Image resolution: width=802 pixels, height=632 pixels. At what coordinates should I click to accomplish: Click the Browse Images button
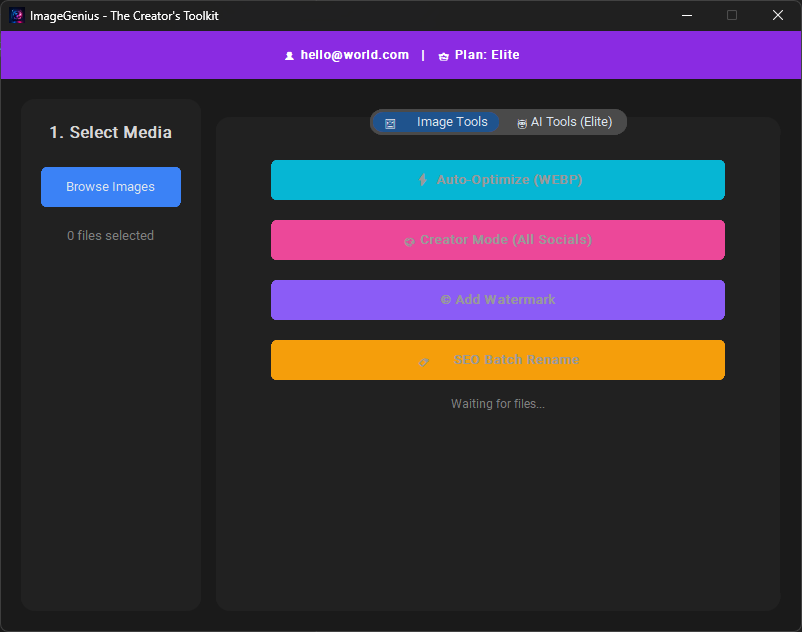(111, 187)
